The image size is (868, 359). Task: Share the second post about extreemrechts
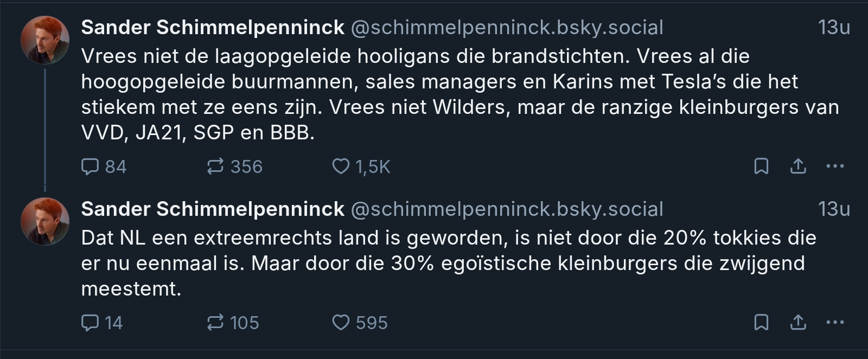pos(798,323)
